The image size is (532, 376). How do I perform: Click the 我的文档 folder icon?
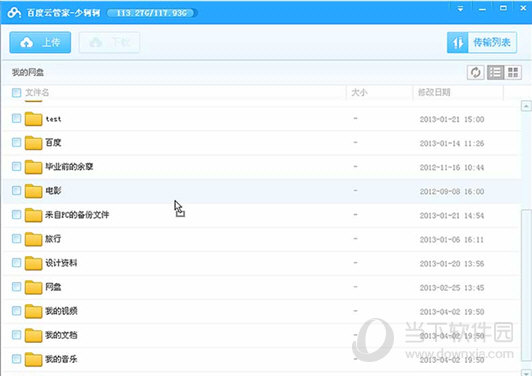tap(33, 336)
